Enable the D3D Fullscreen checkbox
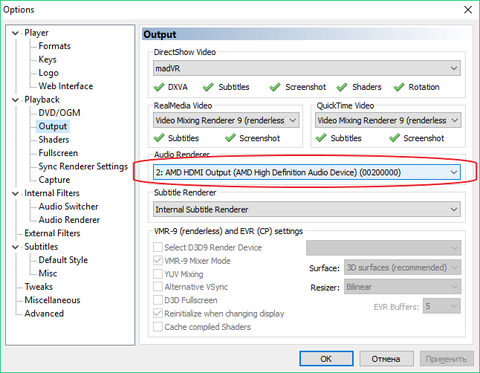This screenshot has width=480, height=373. coord(158,300)
